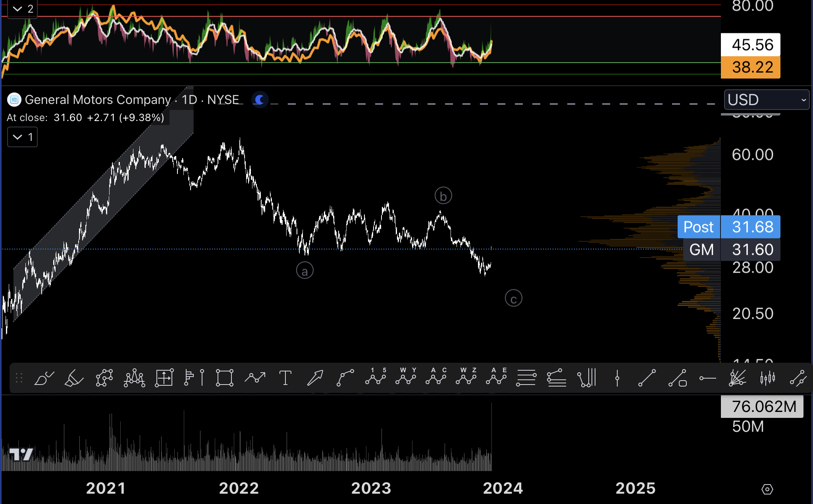Select the Info Line tool

(677, 378)
